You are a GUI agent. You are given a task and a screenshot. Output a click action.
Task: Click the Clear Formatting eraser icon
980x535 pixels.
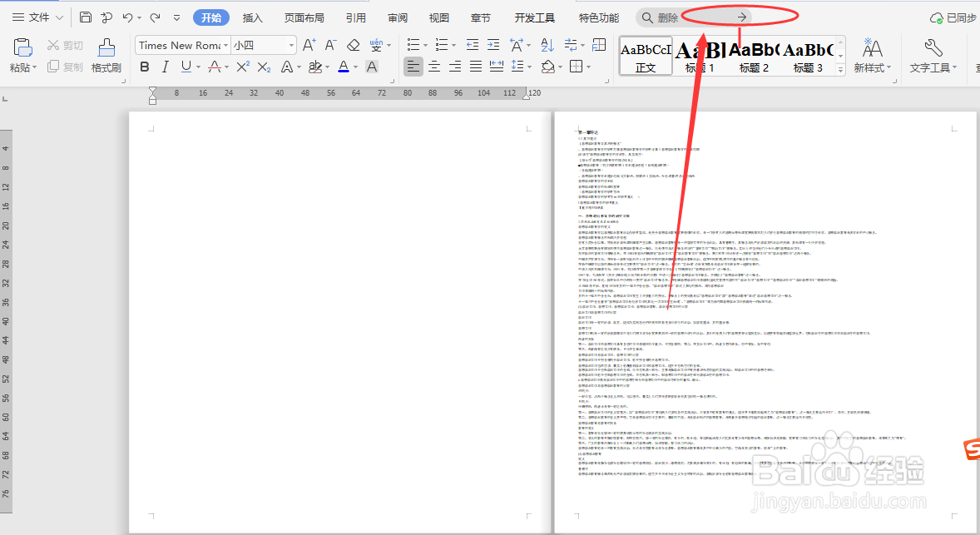point(353,45)
